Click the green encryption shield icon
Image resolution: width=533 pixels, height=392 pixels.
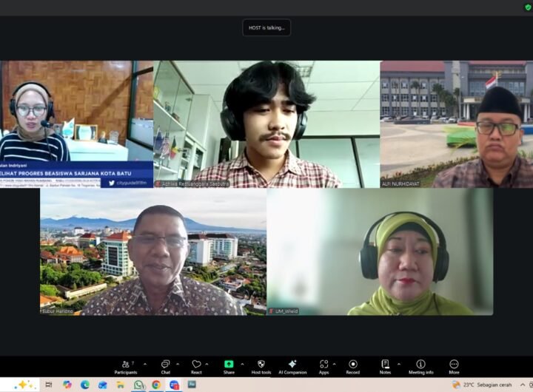(x=528, y=7)
